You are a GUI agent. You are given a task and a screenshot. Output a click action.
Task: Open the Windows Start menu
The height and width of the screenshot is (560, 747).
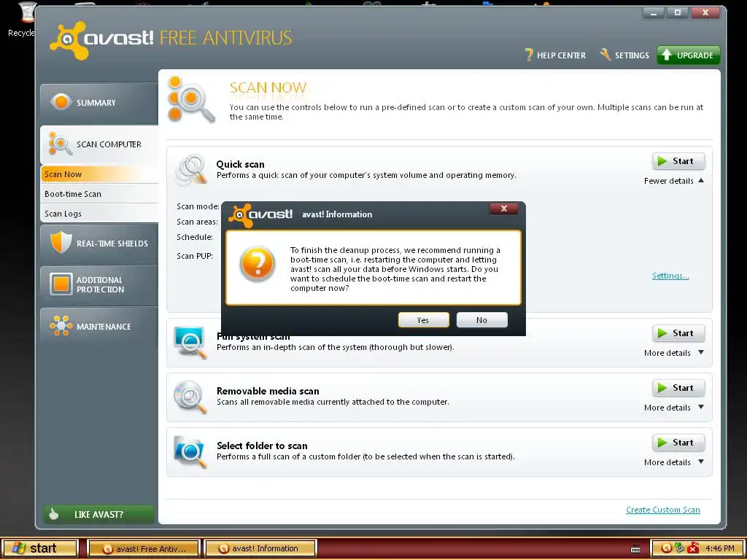tap(39, 548)
